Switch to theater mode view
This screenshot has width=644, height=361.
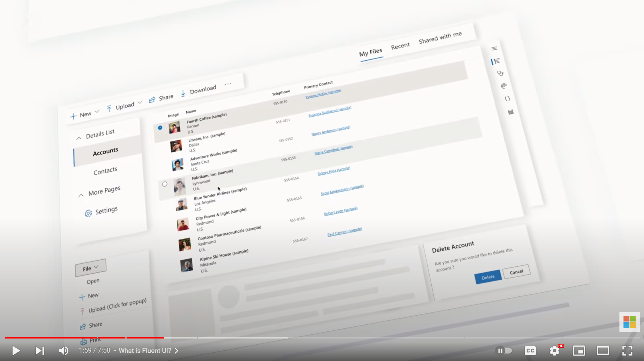(603, 351)
